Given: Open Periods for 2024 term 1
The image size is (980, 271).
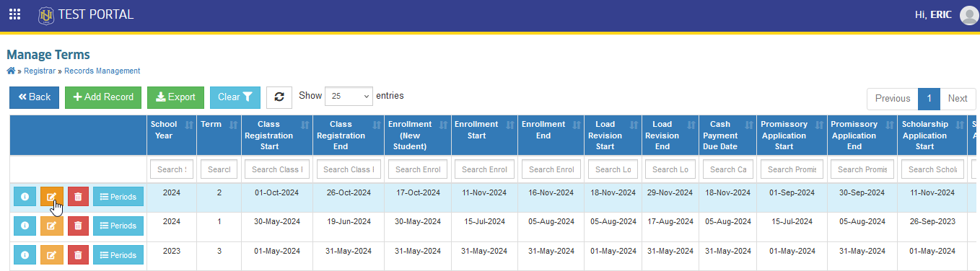Looking at the screenshot, I should point(118,226).
